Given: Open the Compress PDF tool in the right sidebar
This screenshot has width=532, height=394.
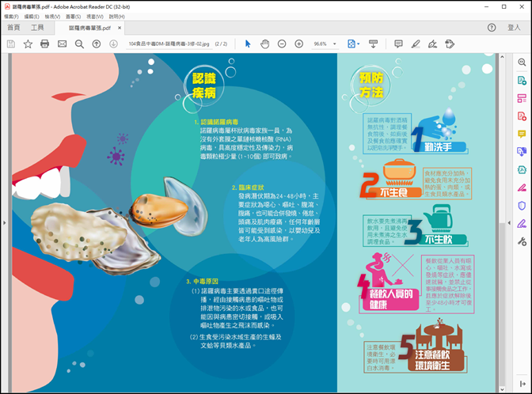Looking at the screenshot, I should pyautogui.click(x=522, y=169).
